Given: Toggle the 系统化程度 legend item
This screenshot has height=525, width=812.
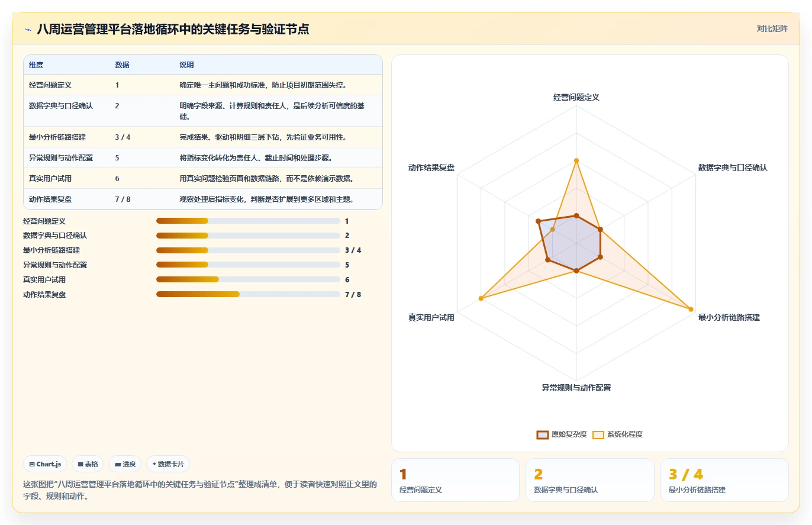Looking at the screenshot, I should [x=617, y=434].
